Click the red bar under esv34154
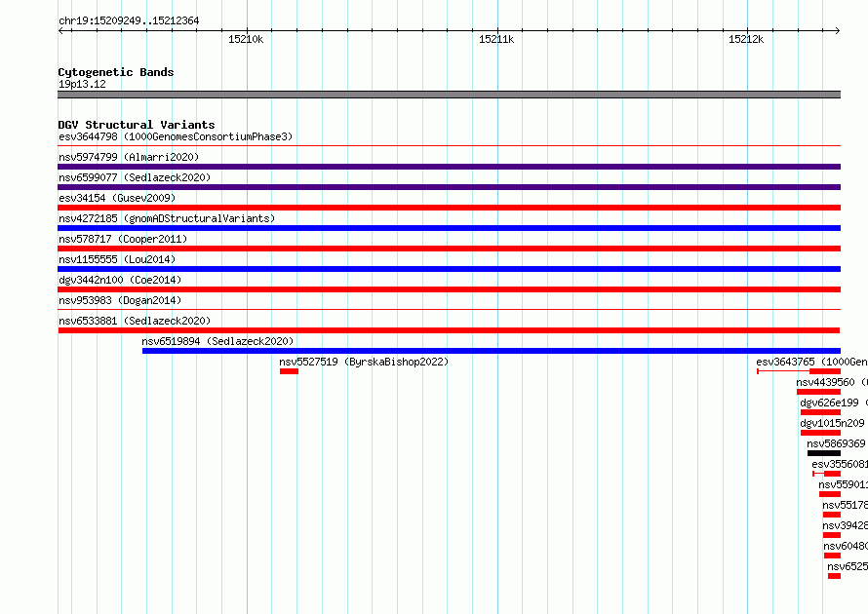 click(x=449, y=208)
